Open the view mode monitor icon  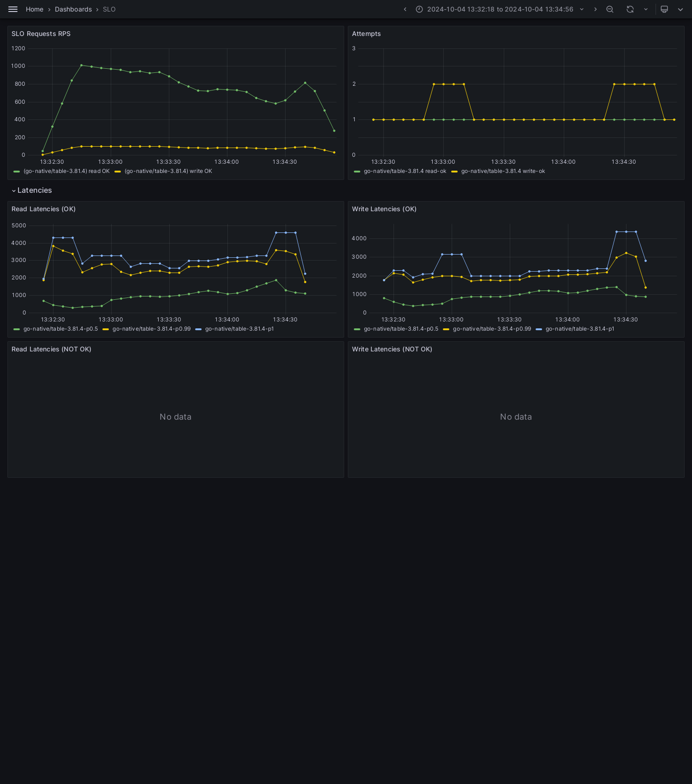(x=664, y=9)
